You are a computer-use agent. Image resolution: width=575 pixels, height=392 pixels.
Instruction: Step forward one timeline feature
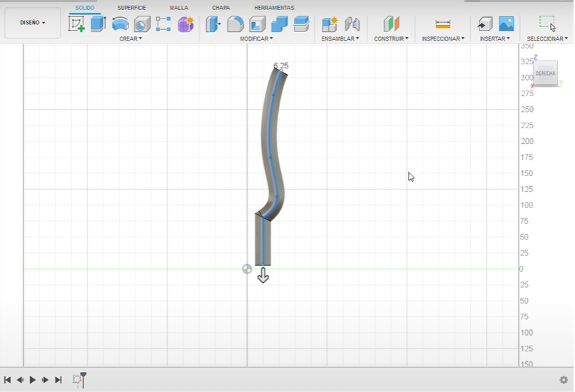45,380
